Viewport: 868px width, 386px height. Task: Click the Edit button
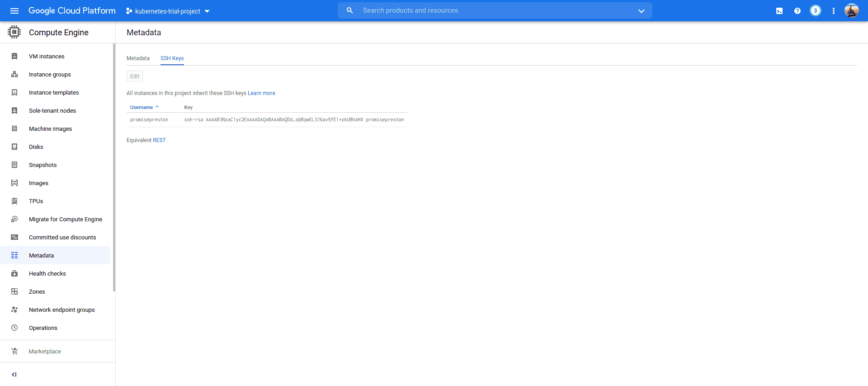pyautogui.click(x=135, y=76)
